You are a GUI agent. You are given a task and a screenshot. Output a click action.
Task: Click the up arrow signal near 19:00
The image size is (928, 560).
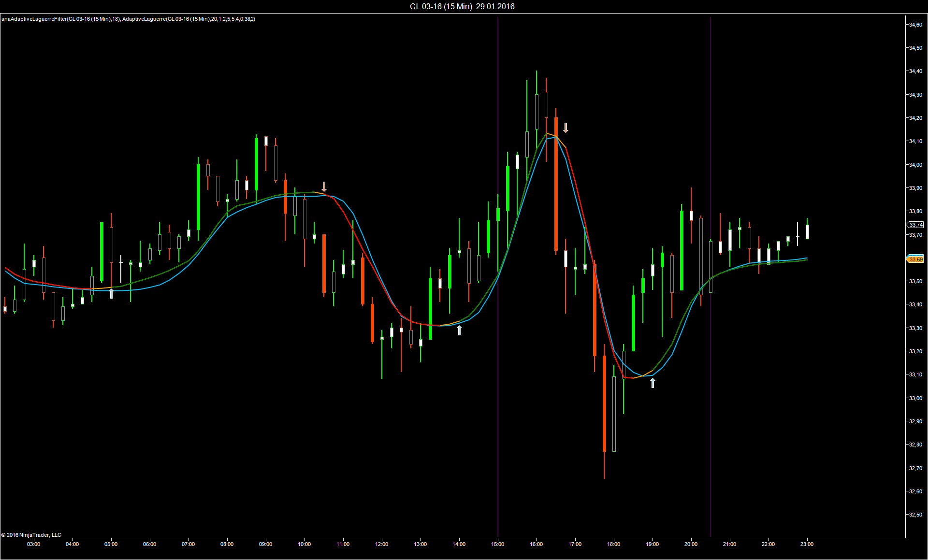tap(652, 383)
